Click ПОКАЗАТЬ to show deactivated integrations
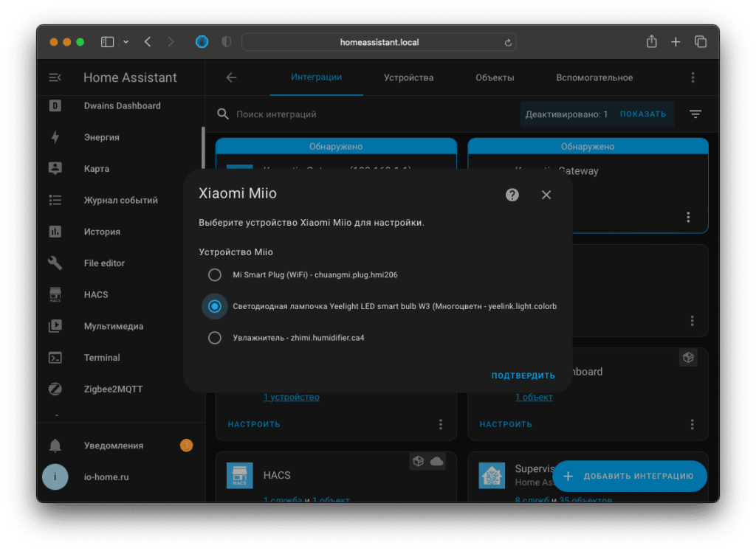The height and width of the screenshot is (551, 756). 643,114
